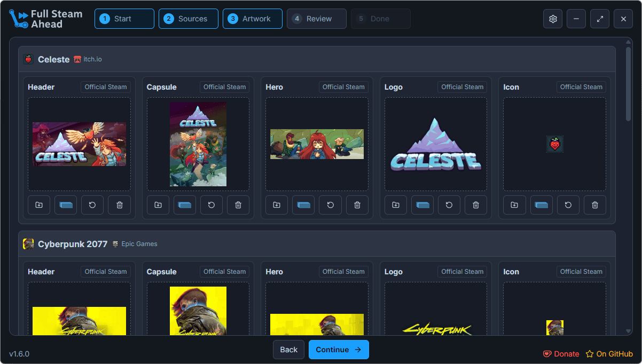Continue to the next step
This screenshot has width=642, height=364.
point(339,350)
